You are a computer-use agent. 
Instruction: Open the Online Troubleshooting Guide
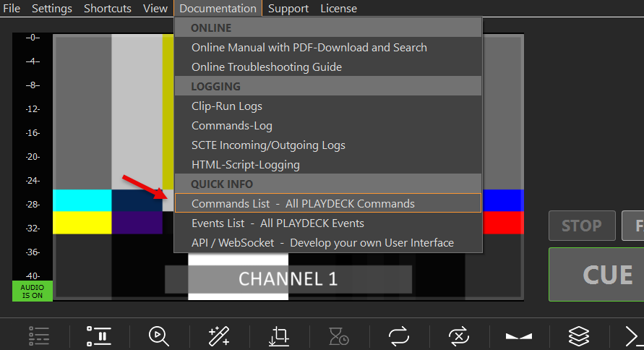(328, 67)
